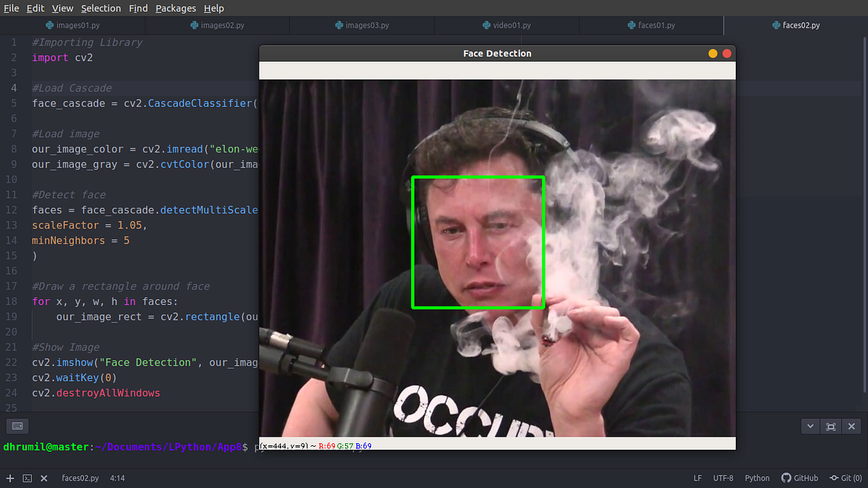Close the Face Detection window

point(727,53)
